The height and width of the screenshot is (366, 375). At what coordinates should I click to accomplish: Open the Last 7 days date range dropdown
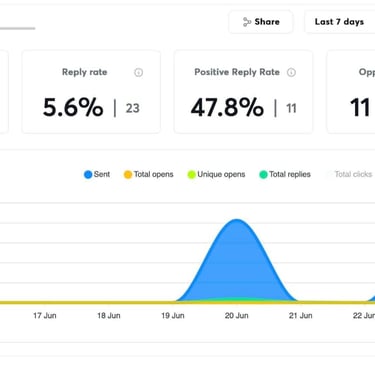pyautogui.click(x=340, y=22)
